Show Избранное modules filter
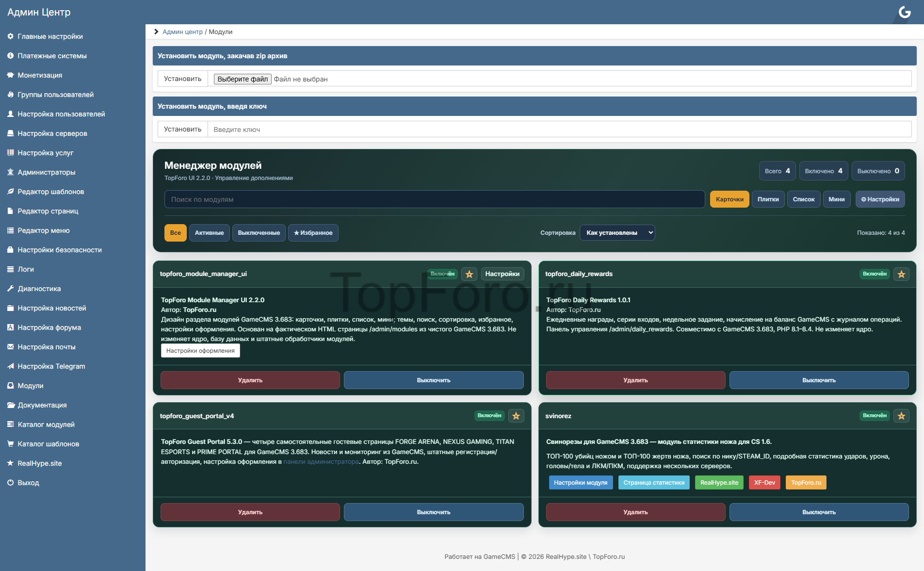 pos(313,233)
